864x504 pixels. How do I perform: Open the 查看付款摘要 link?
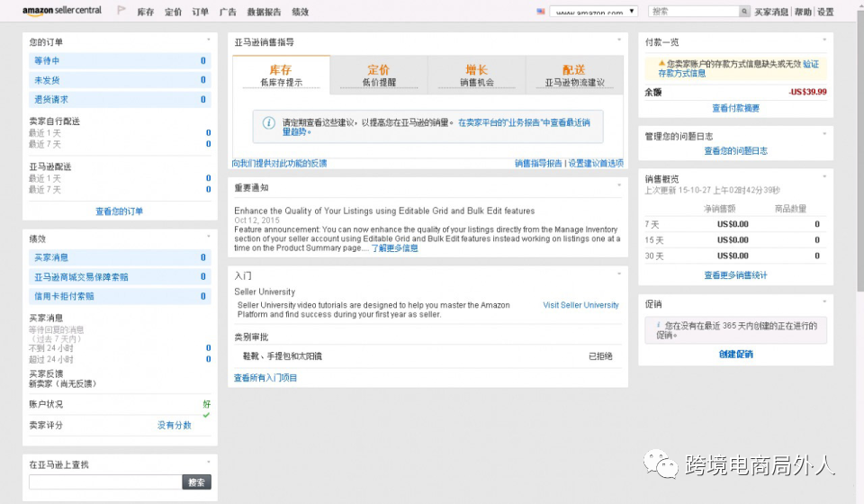735,108
